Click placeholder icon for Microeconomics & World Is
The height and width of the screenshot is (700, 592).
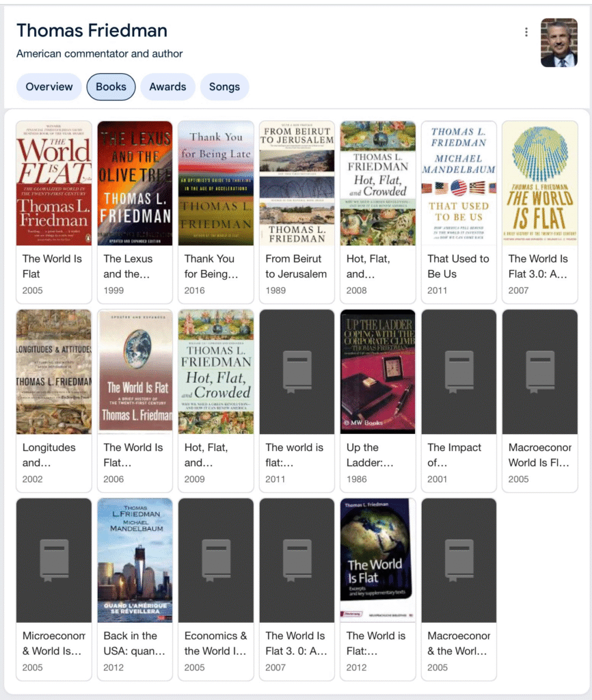[x=54, y=561]
